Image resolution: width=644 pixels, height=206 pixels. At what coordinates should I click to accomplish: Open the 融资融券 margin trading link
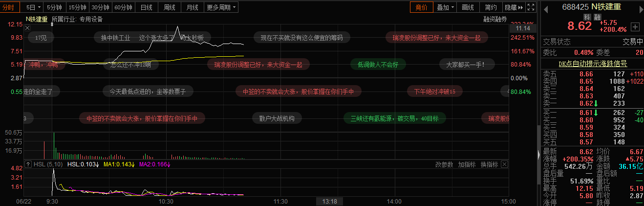(495, 20)
